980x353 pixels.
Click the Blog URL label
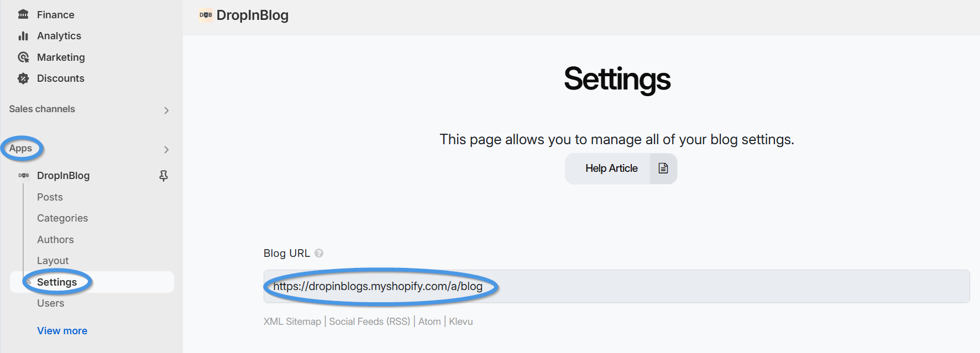point(286,253)
